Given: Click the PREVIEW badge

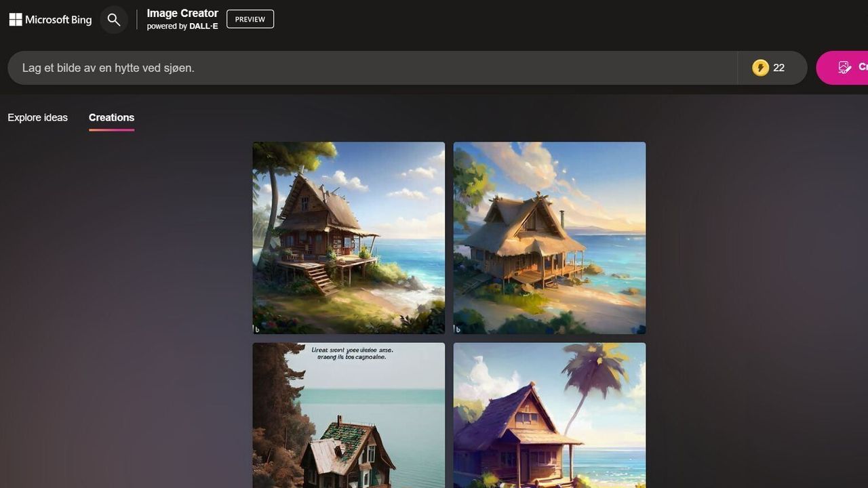Looking at the screenshot, I should (250, 19).
